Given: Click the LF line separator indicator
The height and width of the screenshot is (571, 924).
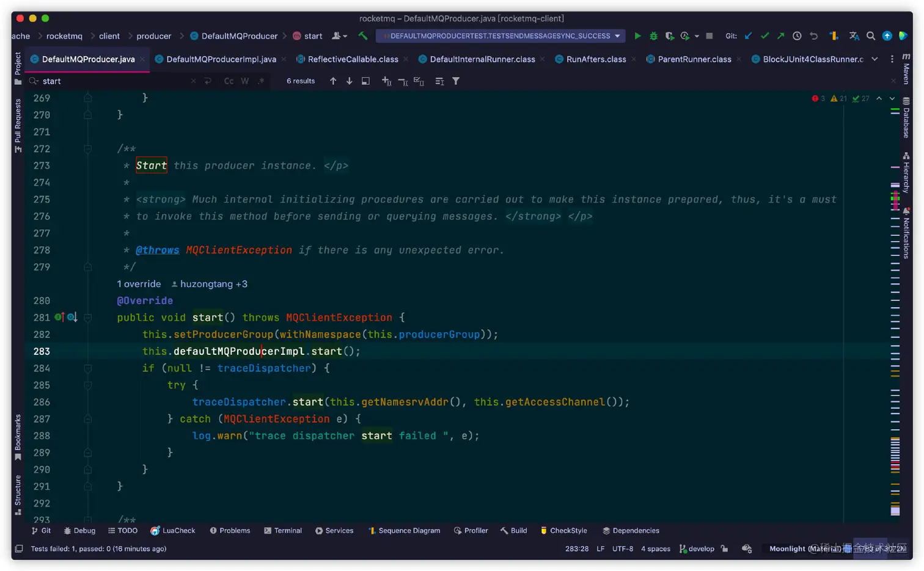Looking at the screenshot, I should [x=600, y=548].
